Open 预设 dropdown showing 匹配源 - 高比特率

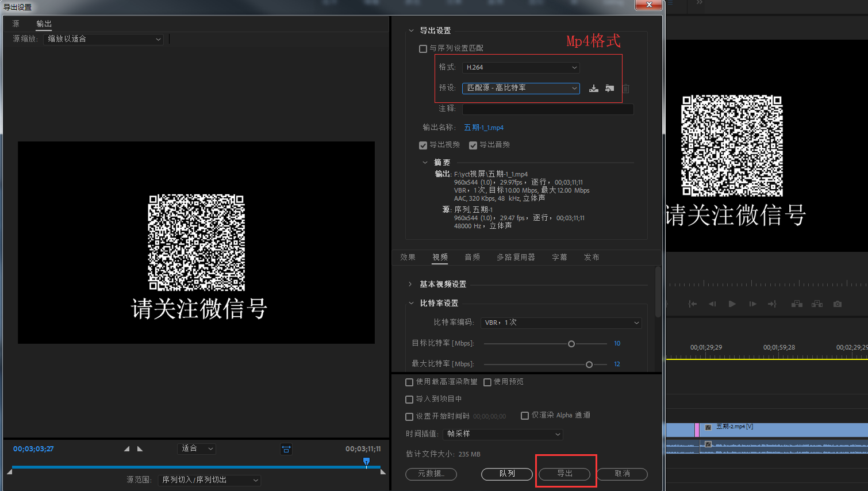521,88
